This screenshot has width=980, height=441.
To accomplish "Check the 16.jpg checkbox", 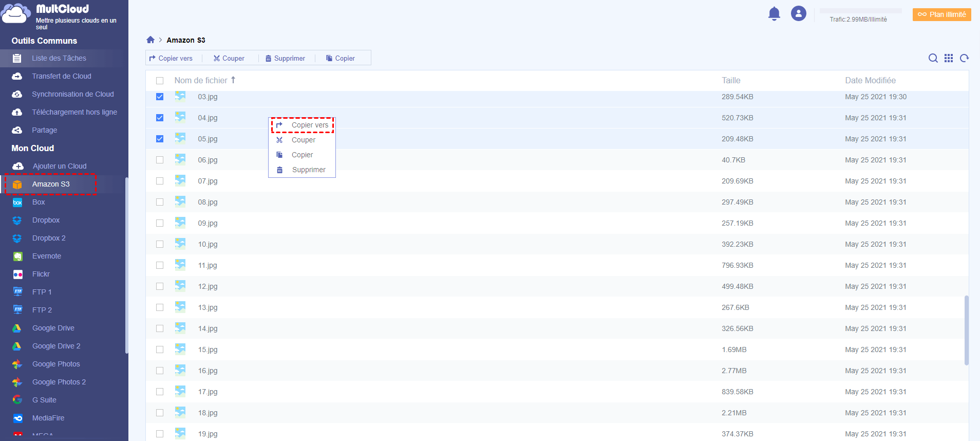I will pyautogui.click(x=160, y=371).
